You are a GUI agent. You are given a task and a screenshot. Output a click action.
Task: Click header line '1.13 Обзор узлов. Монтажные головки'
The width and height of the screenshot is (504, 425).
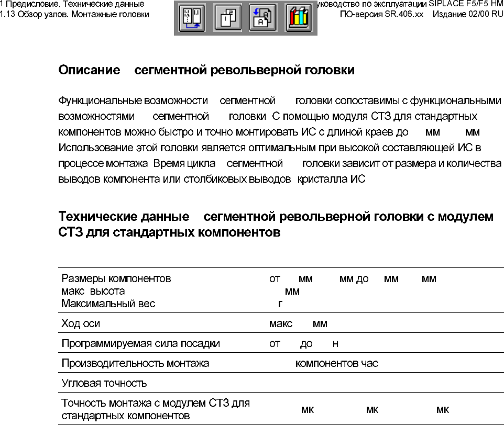pyautogui.click(x=74, y=15)
